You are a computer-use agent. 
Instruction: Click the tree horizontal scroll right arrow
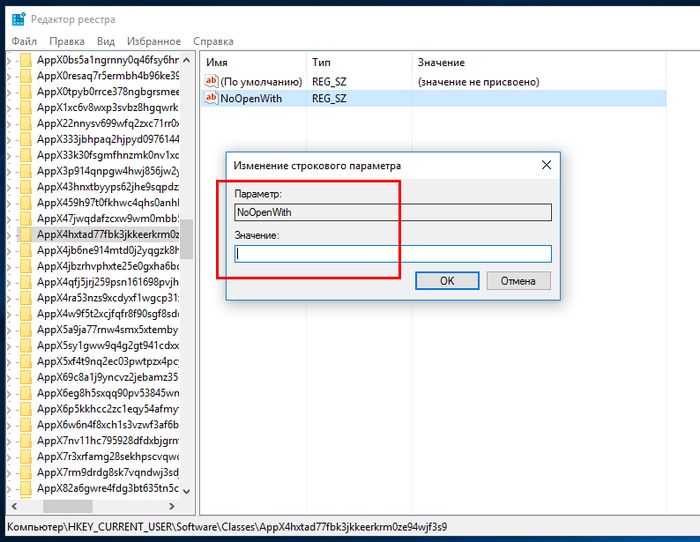[x=172, y=506]
